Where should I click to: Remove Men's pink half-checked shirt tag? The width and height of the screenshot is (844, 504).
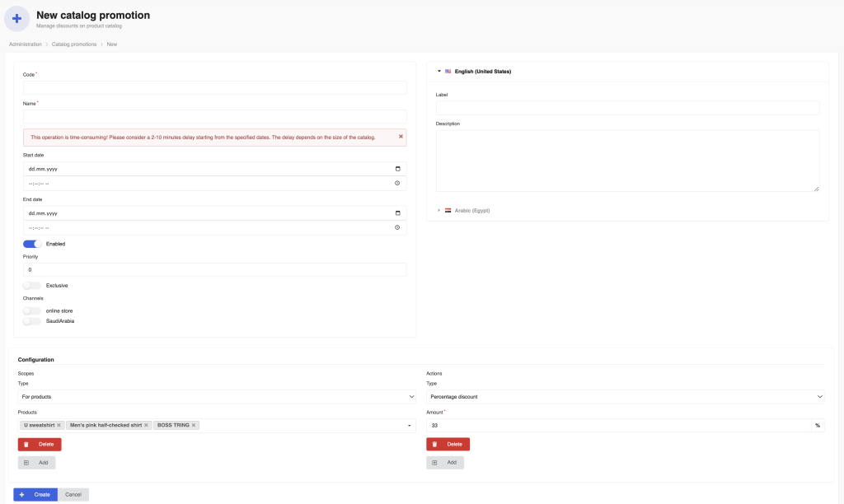click(146, 425)
